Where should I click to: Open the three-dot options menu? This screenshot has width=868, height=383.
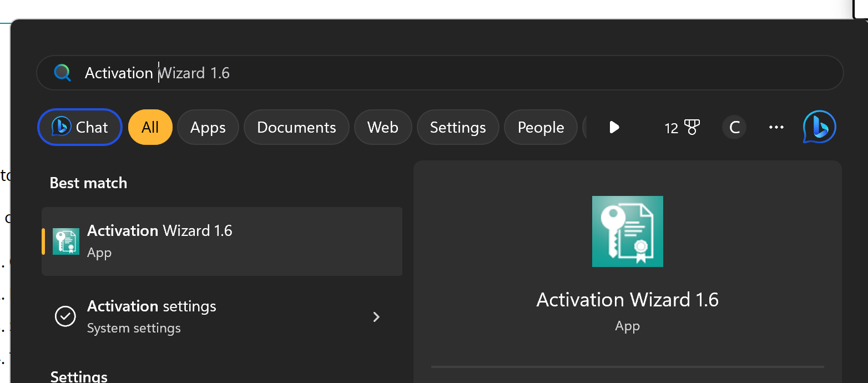[776, 128]
